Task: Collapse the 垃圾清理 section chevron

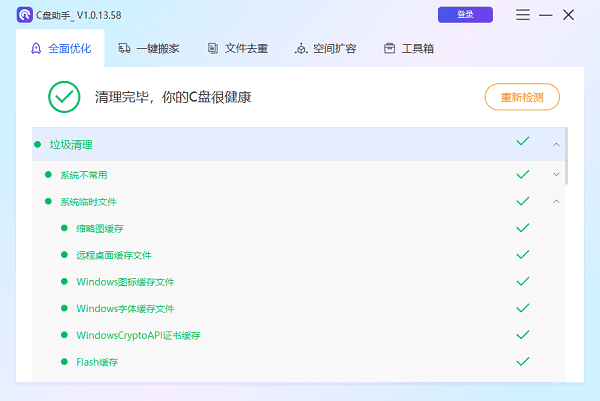Action: click(x=556, y=145)
